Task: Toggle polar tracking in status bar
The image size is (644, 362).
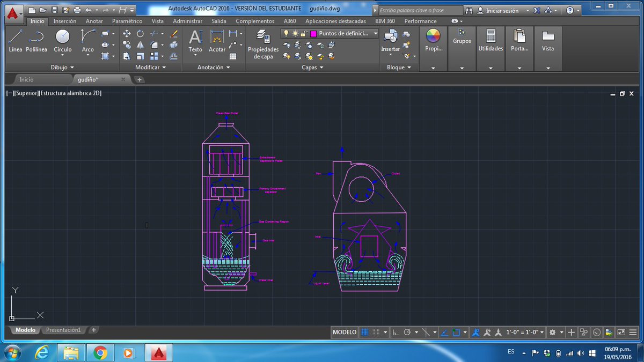Action: [407, 332]
